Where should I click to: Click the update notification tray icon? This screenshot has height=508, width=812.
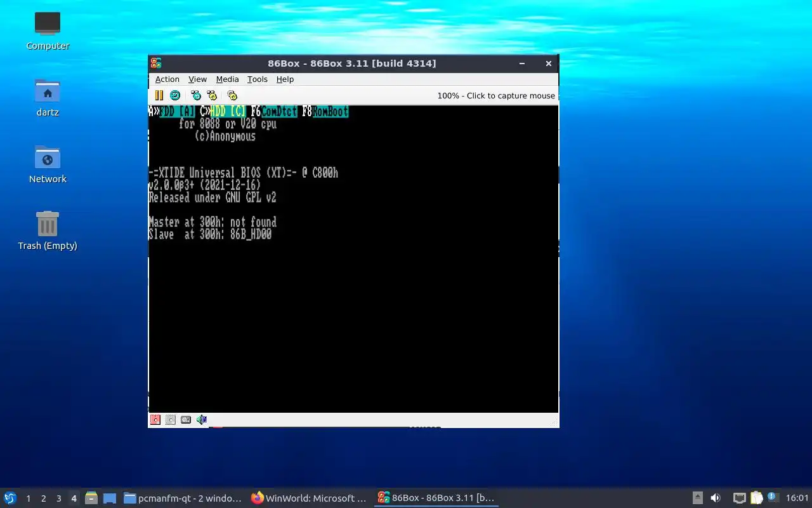pyautogui.click(x=772, y=497)
